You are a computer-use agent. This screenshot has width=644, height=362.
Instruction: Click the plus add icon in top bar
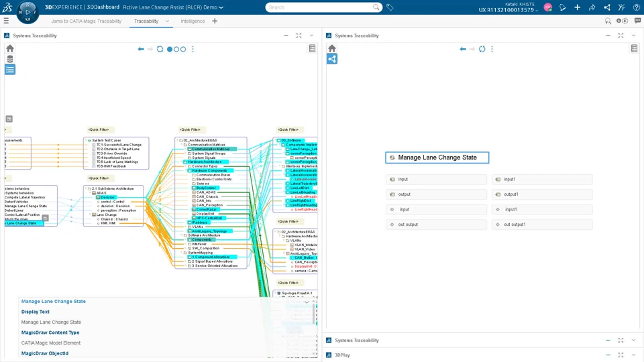pyautogui.click(x=577, y=7)
